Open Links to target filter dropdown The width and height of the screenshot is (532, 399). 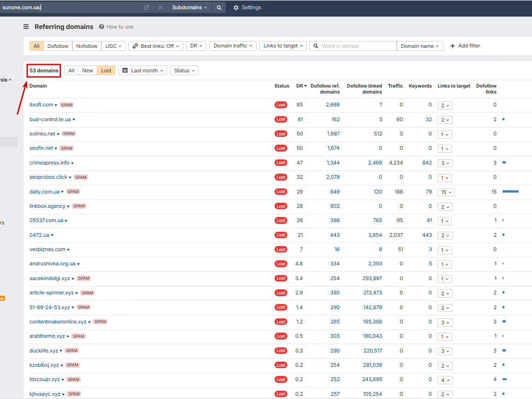(x=283, y=46)
